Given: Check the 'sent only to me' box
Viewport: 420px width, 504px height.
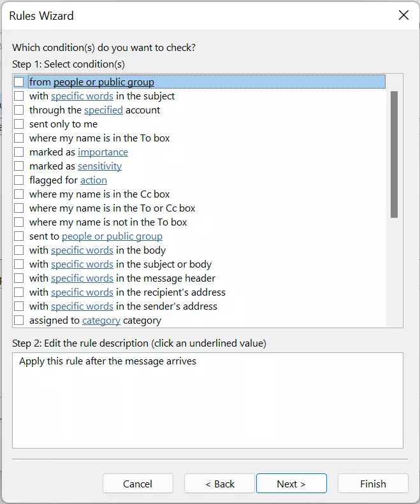Looking at the screenshot, I should point(19,124).
